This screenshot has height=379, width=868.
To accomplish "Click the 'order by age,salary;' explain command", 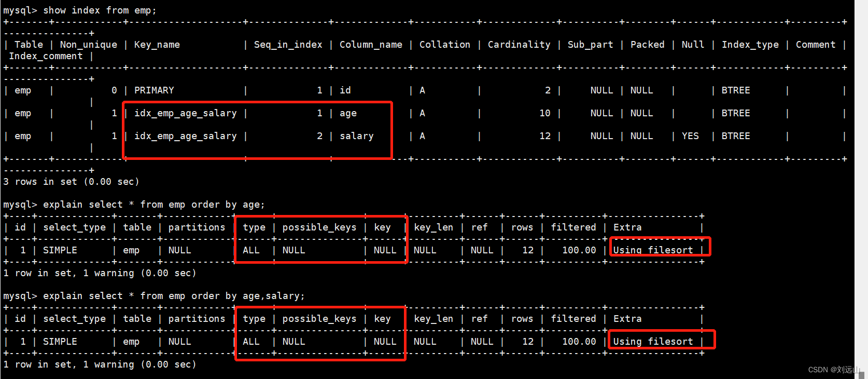I will (x=174, y=296).
